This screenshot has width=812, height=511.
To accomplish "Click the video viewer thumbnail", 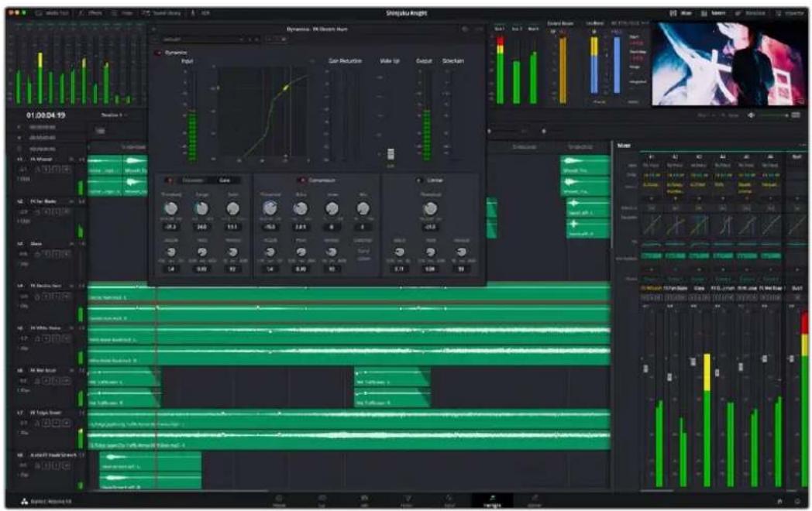I will tap(728, 63).
